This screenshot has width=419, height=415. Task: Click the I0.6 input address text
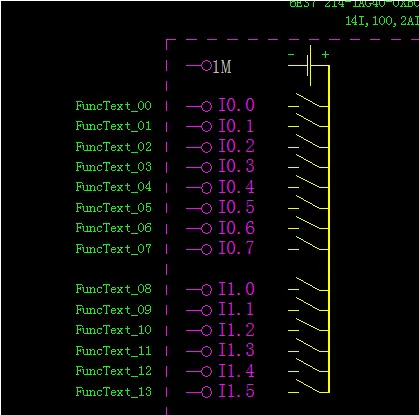(x=236, y=228)
